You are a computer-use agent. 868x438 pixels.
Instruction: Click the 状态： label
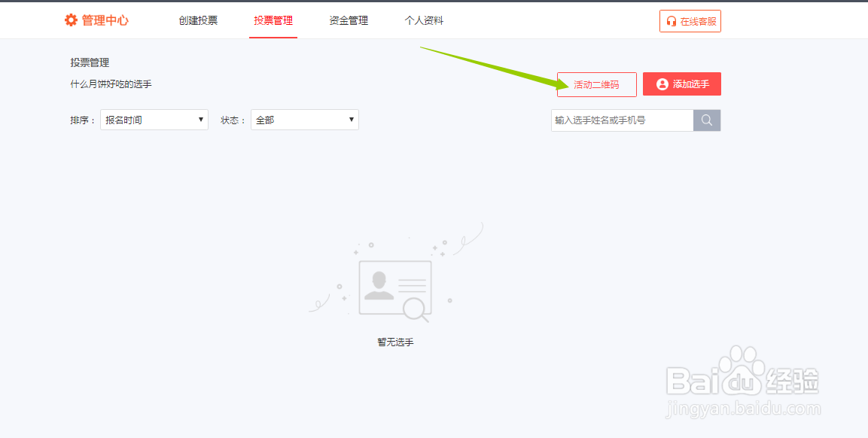coord(233,120)
